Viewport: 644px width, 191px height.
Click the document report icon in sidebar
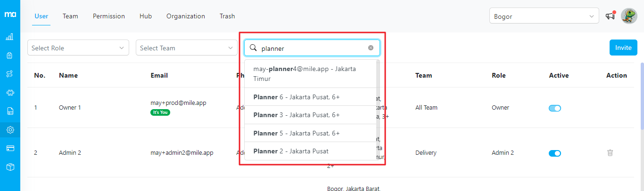click(9, 111)
